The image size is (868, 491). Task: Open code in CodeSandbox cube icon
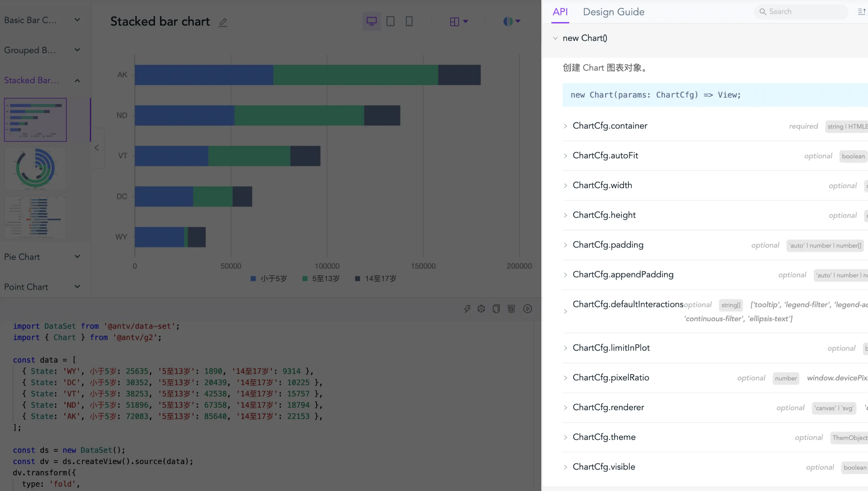(481, 308)
